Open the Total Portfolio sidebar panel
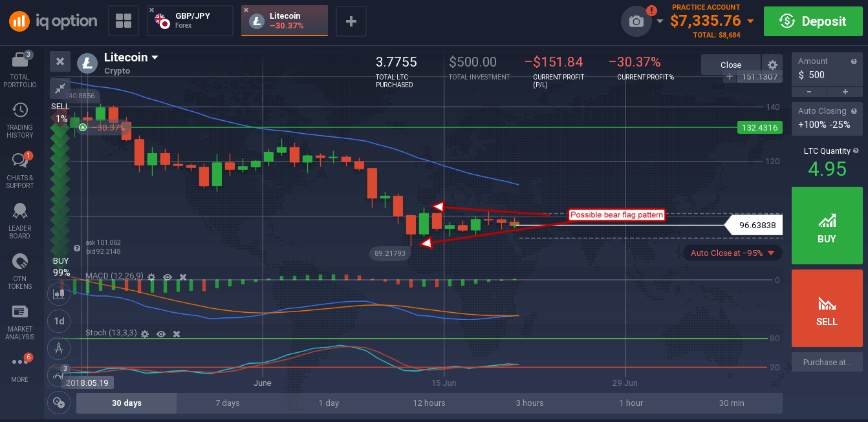 point(20,70)
